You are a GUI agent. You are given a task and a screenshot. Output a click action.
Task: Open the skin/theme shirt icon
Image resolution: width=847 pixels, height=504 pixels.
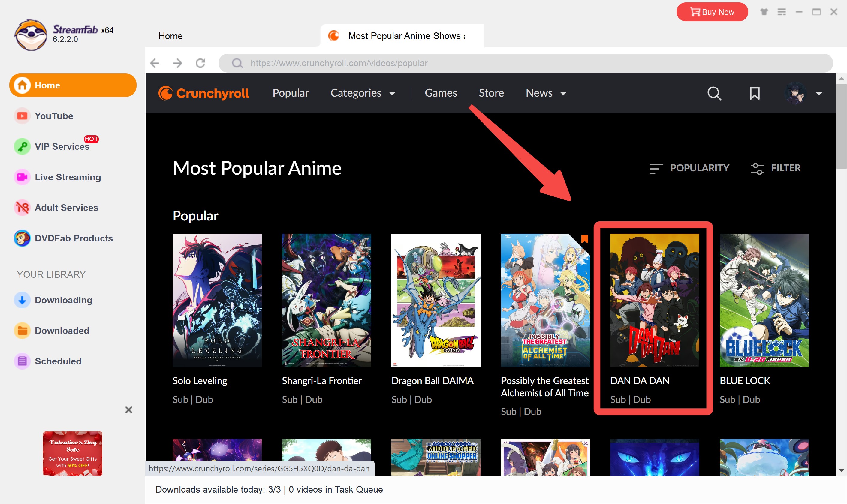click(764, 12)
